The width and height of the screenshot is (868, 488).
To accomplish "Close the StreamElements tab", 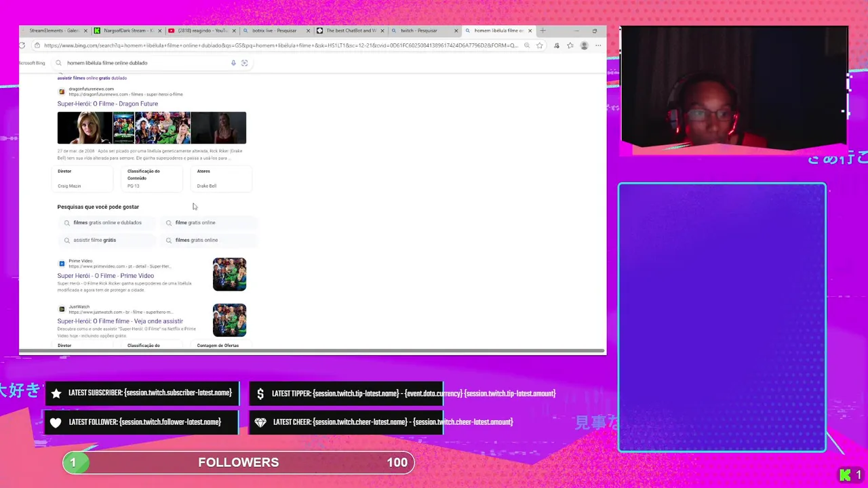I will pos(85,30).
